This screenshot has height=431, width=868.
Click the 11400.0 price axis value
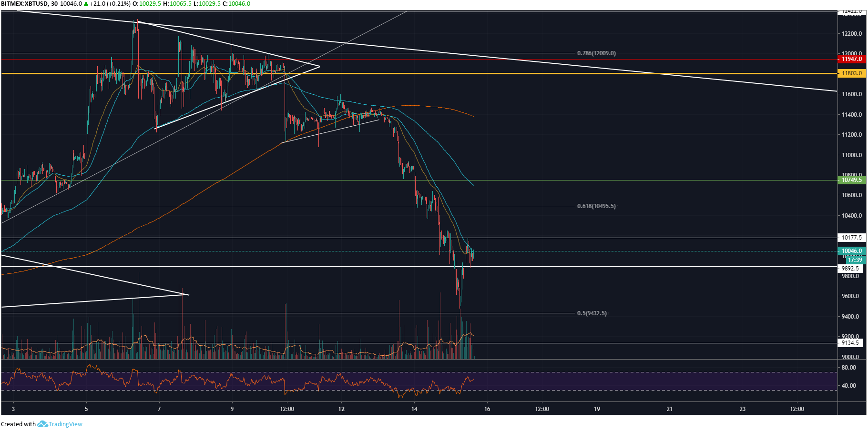(852, 115)
